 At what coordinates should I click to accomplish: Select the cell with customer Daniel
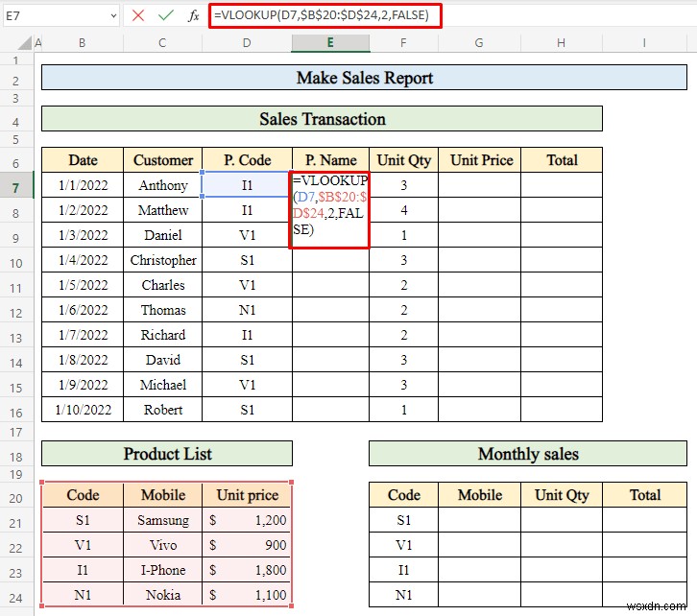tap(162, 235)
